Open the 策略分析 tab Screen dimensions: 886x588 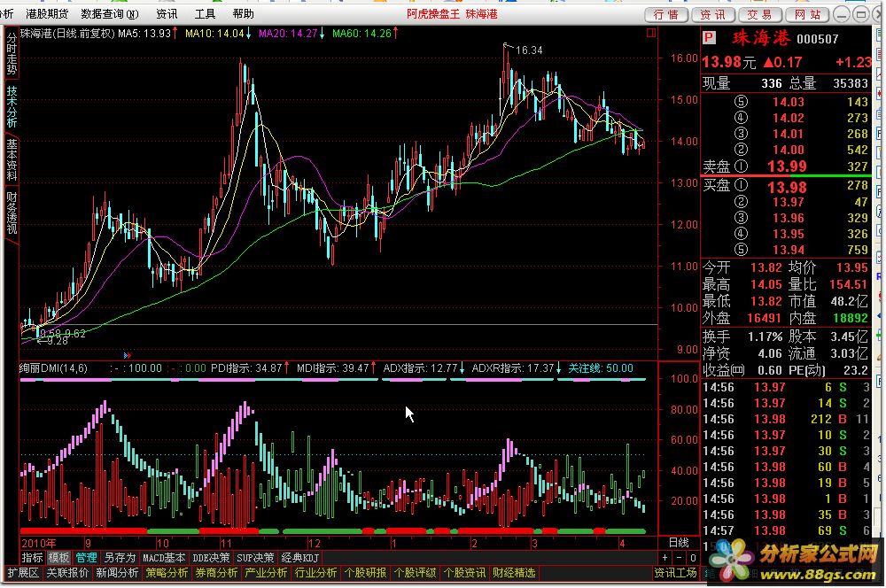click(167, 573)
